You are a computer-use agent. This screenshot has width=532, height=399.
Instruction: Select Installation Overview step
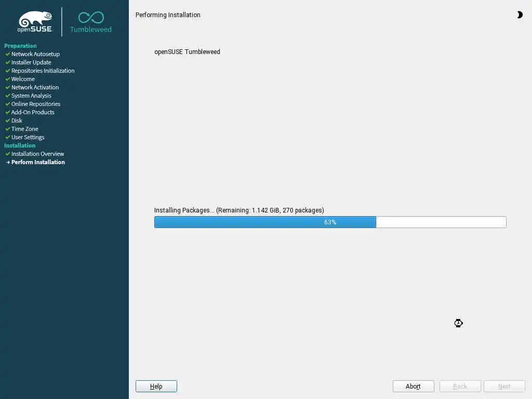(x=37, y=154)
